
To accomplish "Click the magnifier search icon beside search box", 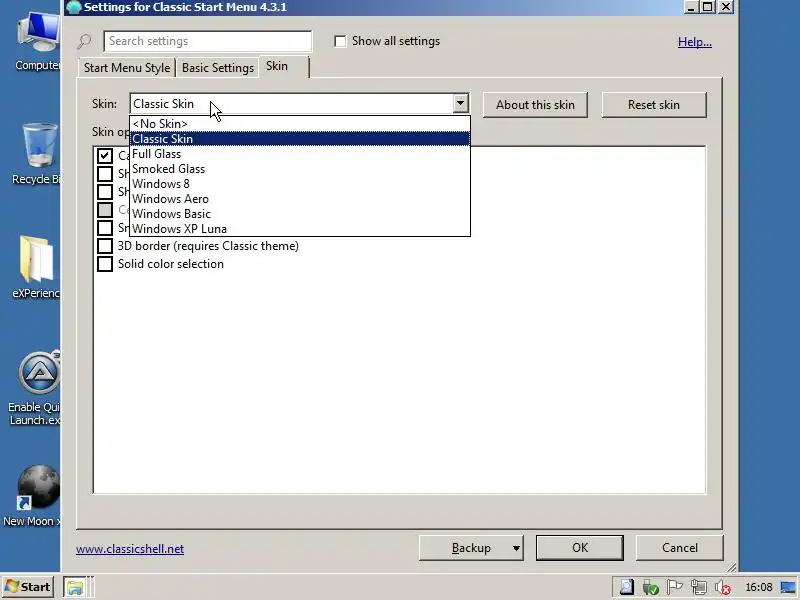I will 85,41.
